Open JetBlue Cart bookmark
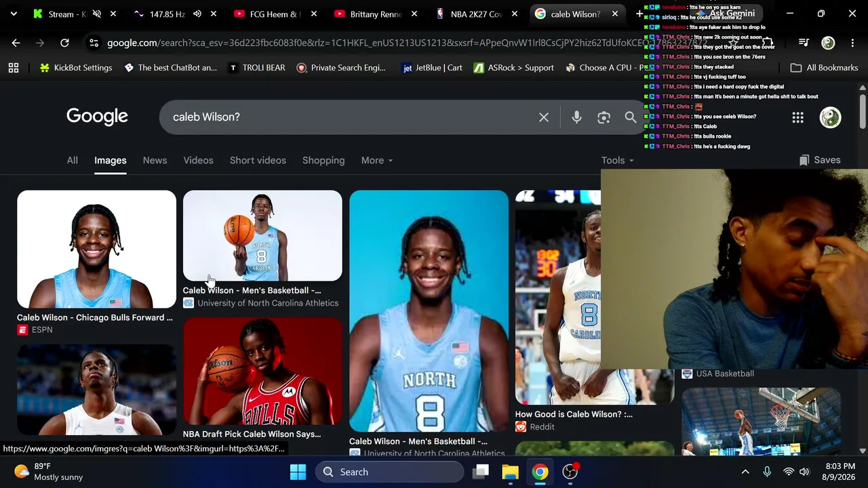Viewport: 868px width, 488px height. (433, 68)
